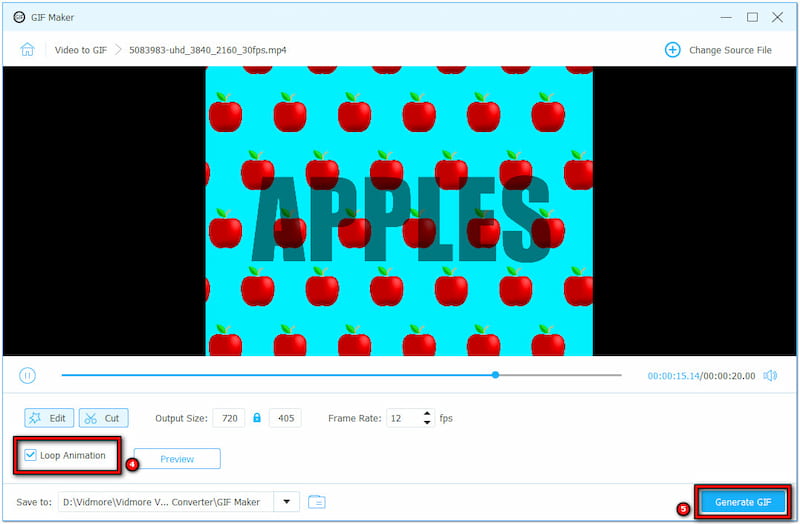
Task: Click the output width field 720
Action: (228, 418)
